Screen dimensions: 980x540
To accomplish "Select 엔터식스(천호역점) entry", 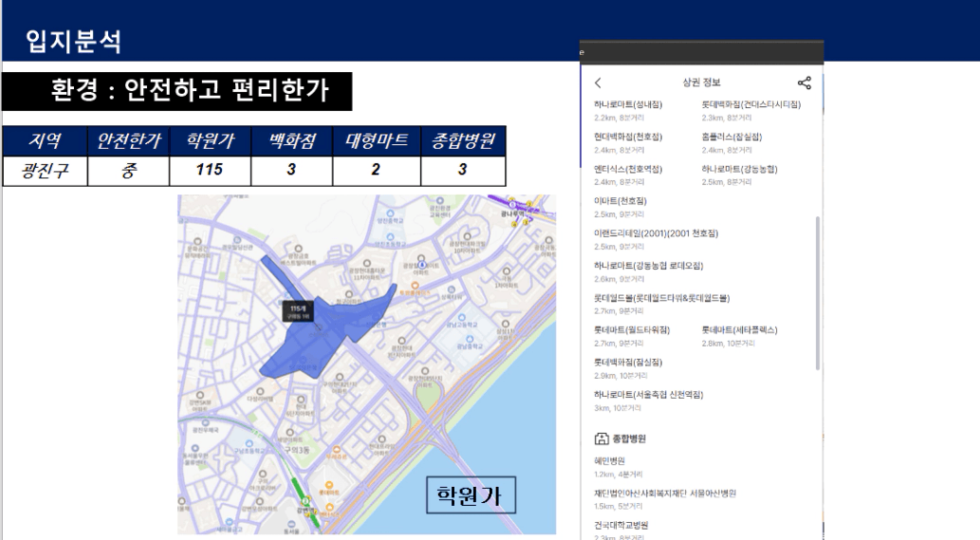I will point(627,175).
